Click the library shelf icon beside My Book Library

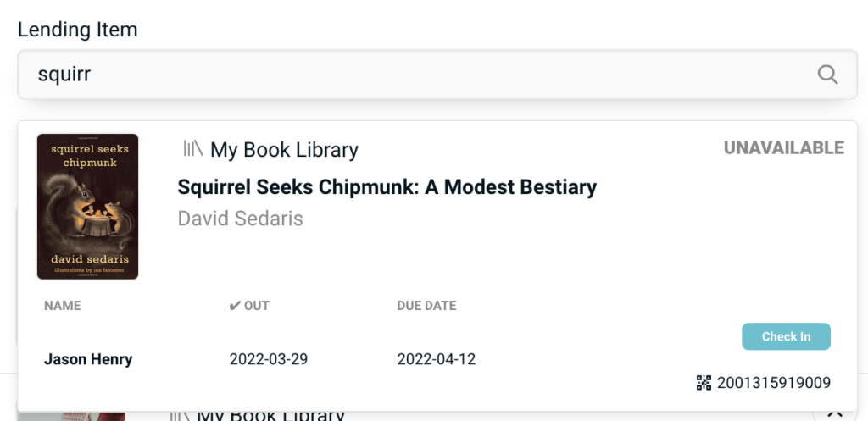pos(193,149)
